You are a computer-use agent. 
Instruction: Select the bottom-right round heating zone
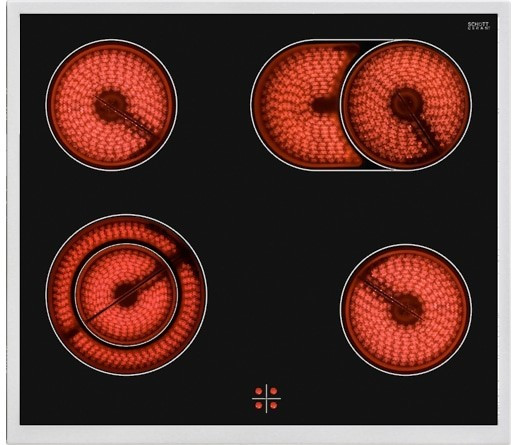tap(406, 310)
